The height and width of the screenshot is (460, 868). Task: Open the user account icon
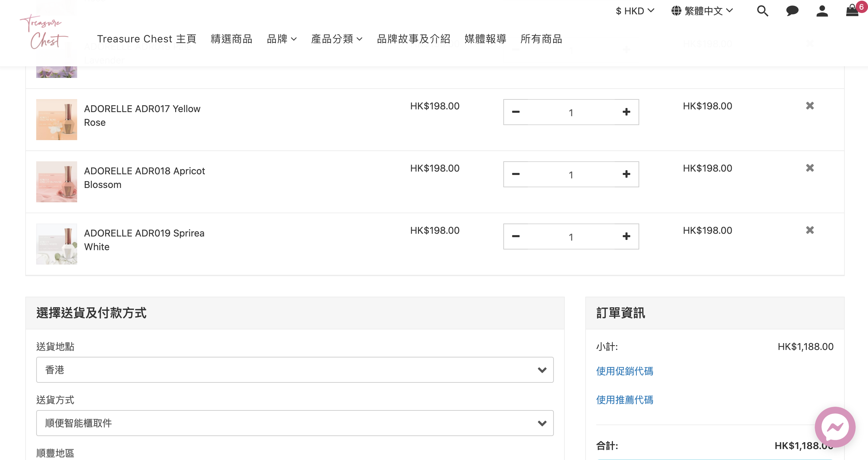pyautogui.click(x=822, y=11)
